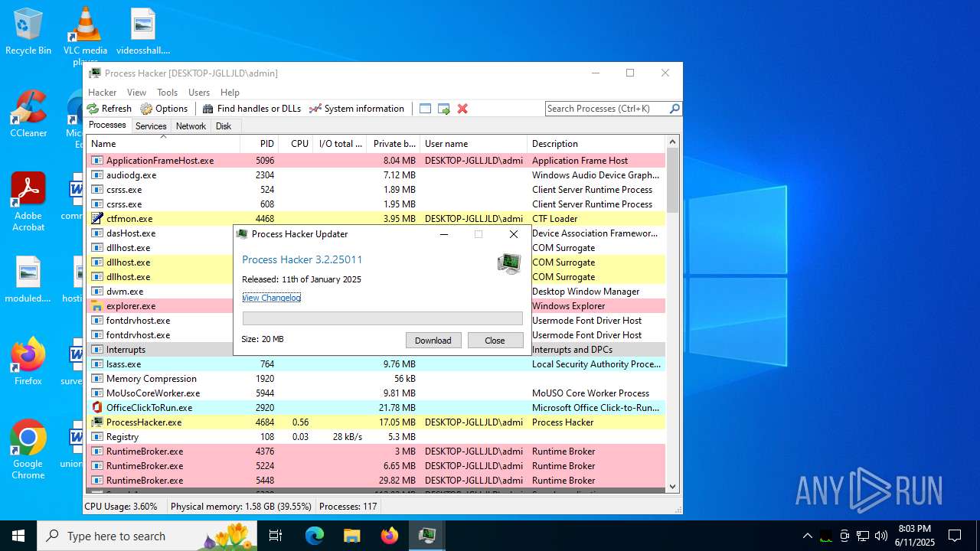Select MoUsoCoreWorker.exe process row
The image size is (980, 551).
point(376,393)
